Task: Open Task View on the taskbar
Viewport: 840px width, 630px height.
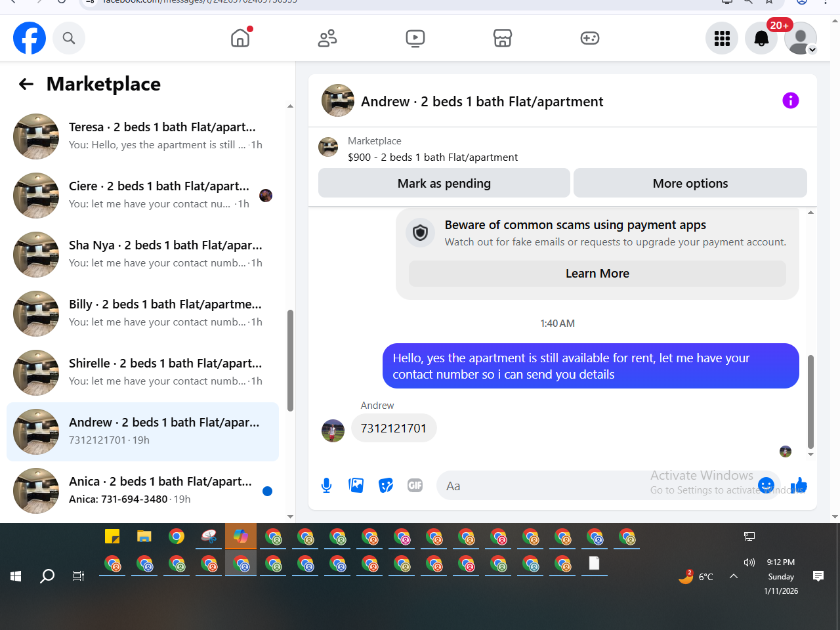Action: pyautogui.click(x=78, y=576)
